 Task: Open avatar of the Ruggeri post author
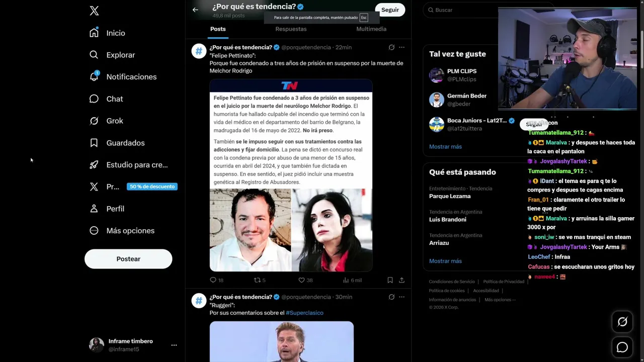(x=199, y=301)
